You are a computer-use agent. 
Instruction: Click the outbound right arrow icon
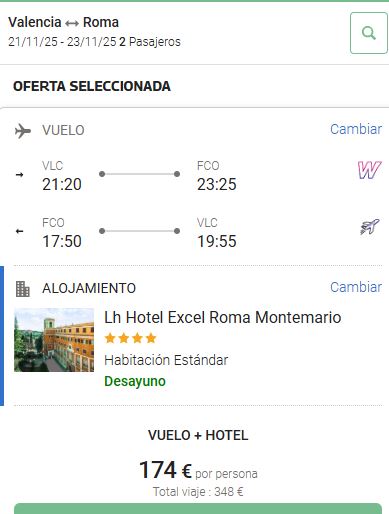(20, 174)
